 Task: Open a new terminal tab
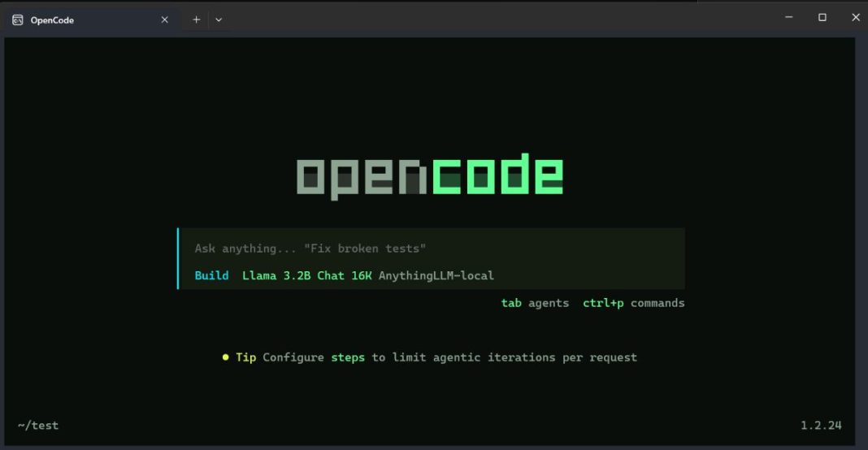pos(196,20)
